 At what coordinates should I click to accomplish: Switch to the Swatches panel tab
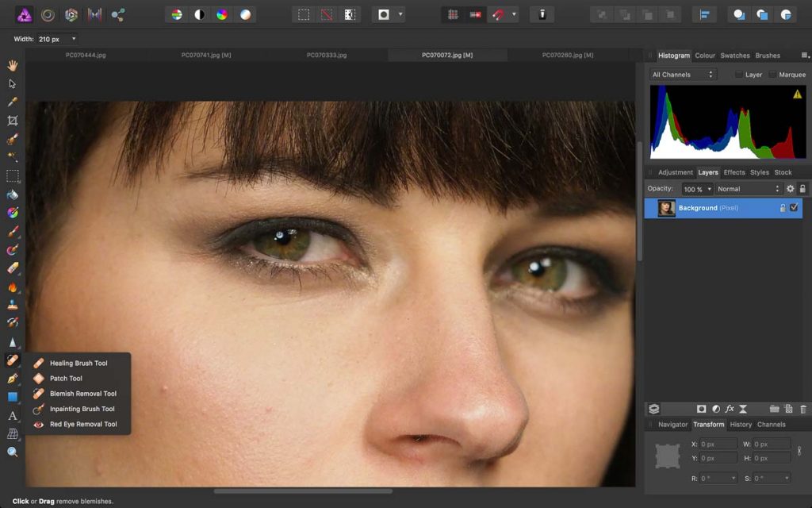(734, 56)
